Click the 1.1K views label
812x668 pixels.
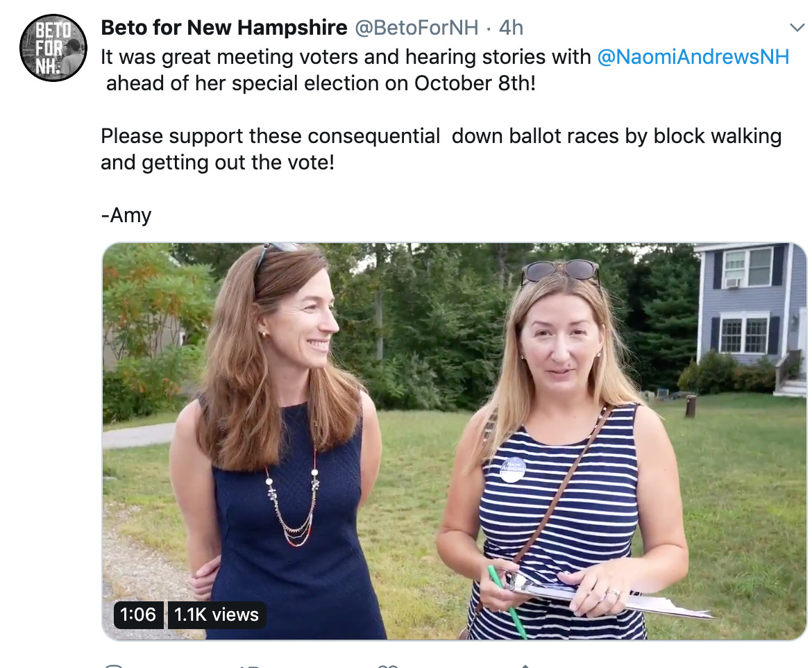point(216,615)
